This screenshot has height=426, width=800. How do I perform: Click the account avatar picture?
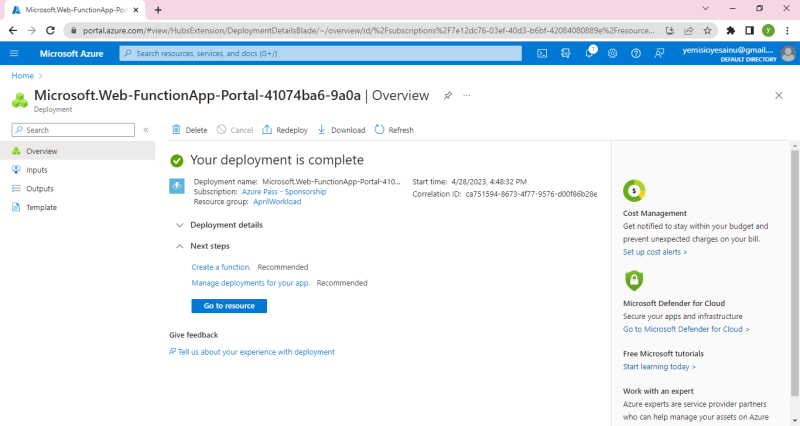click(788, 53)
